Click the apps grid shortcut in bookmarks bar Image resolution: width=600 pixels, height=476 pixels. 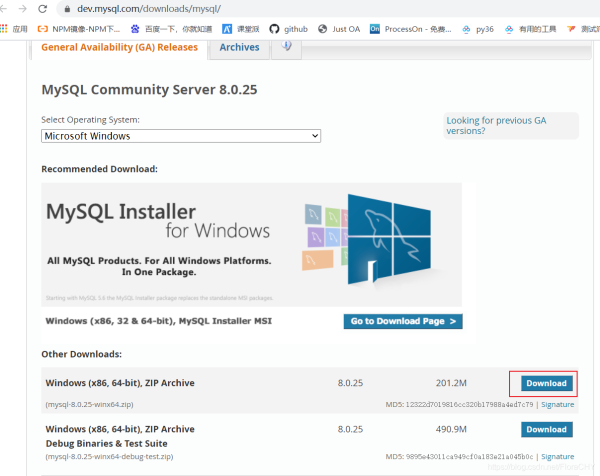pyautogui.click(x=14, y=30)
